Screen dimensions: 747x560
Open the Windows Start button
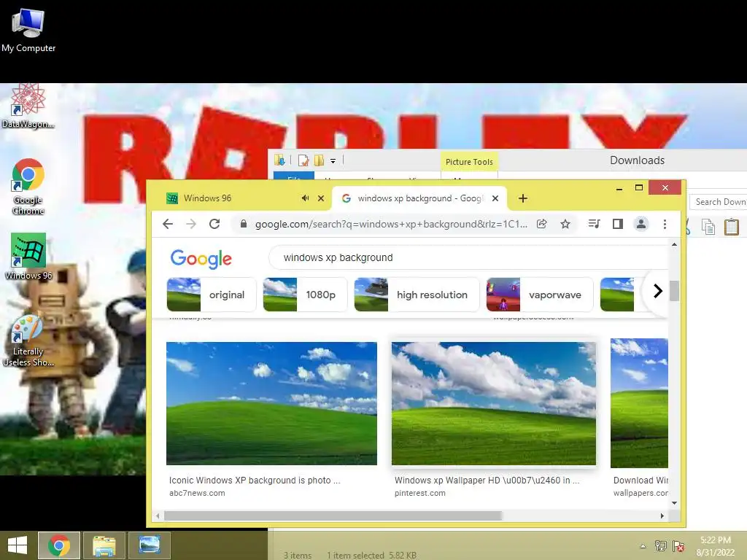[18, 545]
